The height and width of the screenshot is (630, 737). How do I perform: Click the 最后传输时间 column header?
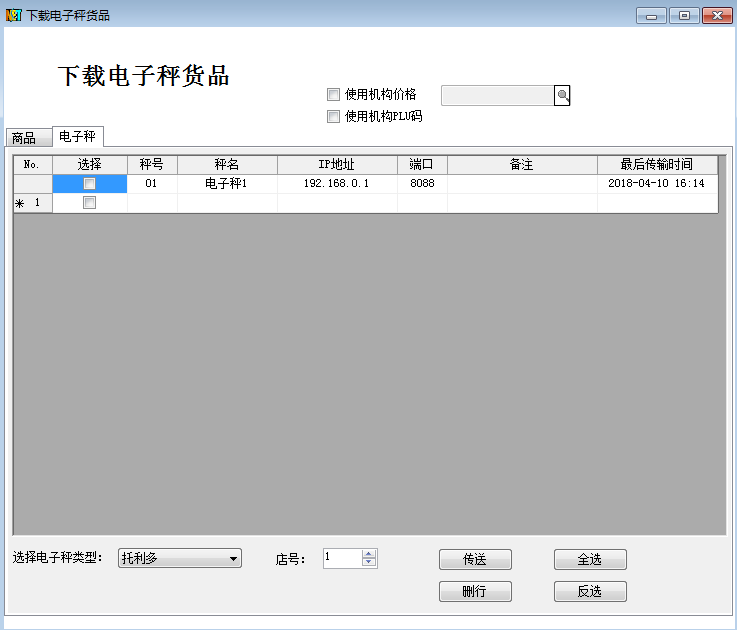(657, 165)
